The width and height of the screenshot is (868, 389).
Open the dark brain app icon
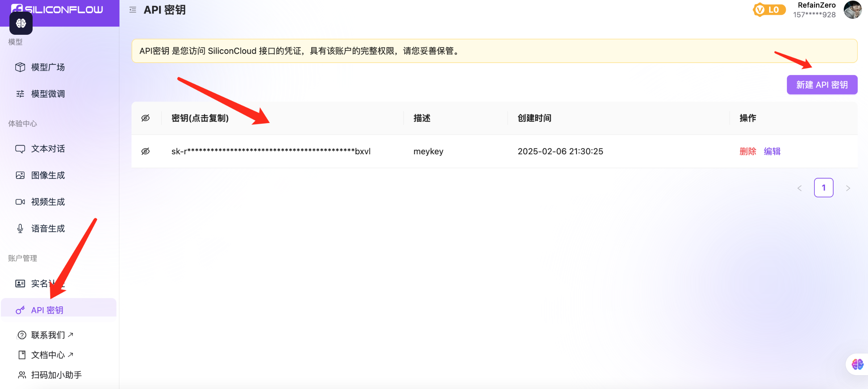click(x=21, y=23)
